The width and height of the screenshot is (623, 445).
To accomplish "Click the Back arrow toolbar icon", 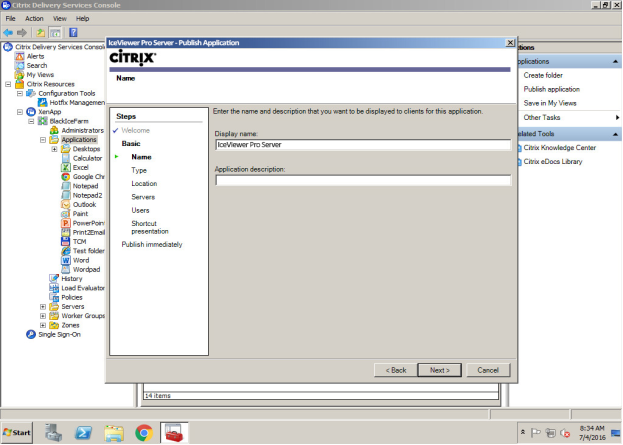I will point(8,33).
